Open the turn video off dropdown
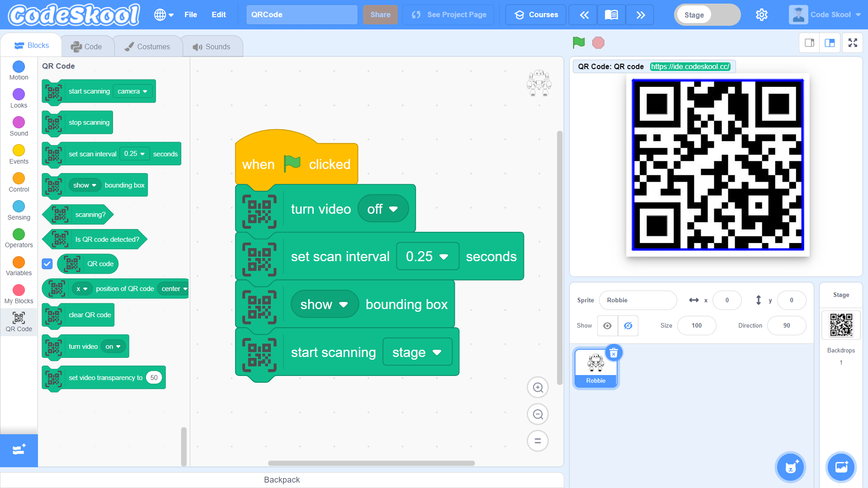The height and width of the screenshot is (488, 868). pos(383,208)
